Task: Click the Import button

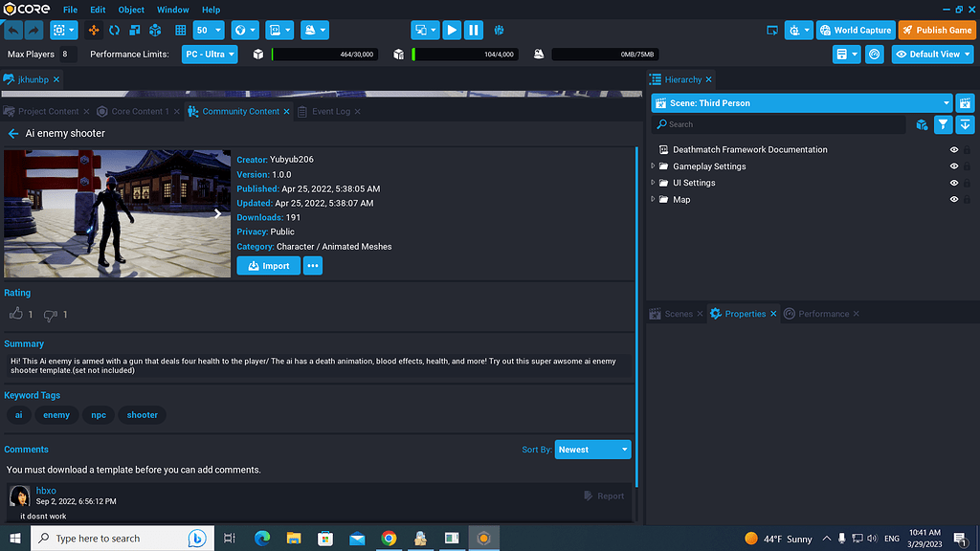Action: coord(269,266)
